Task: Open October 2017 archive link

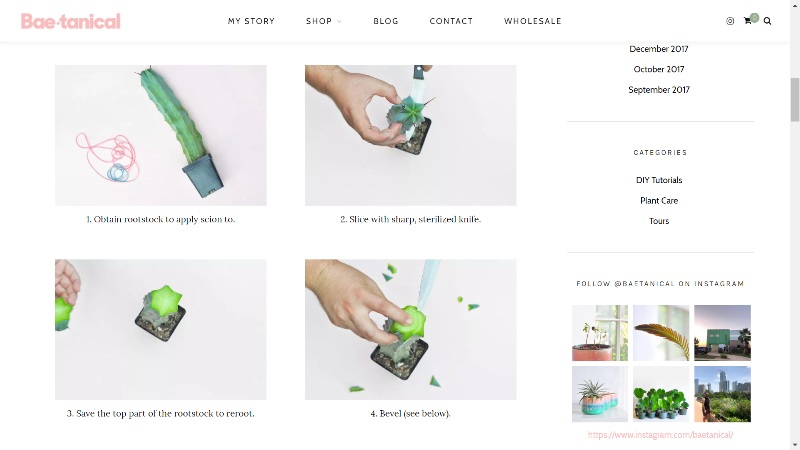Action: pos(659,69)
